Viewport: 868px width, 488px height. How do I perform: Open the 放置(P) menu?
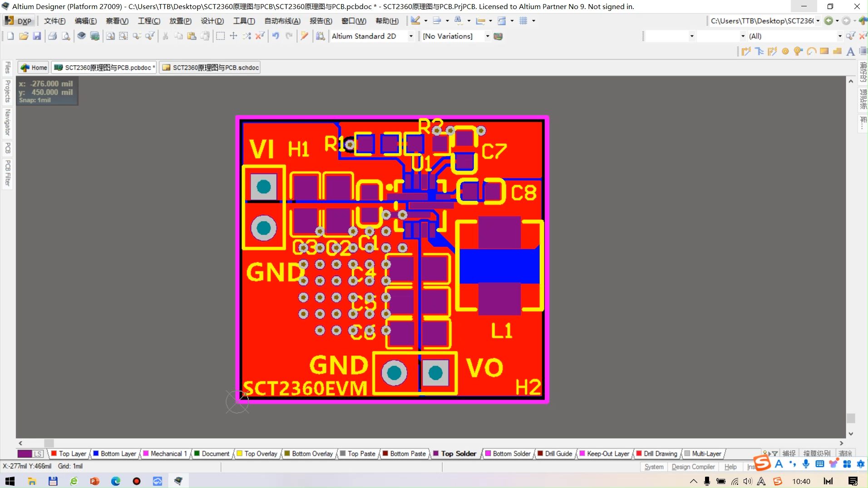[180, 21]
